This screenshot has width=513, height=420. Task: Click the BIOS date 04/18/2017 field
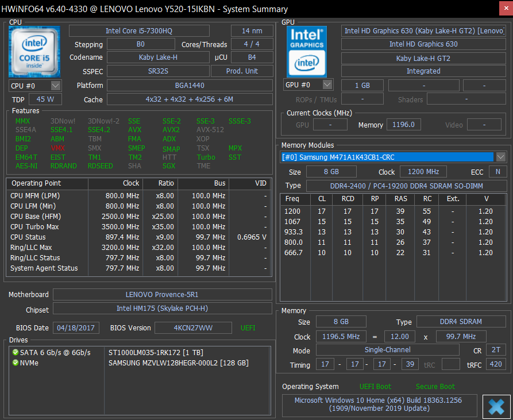click(76, 327)
